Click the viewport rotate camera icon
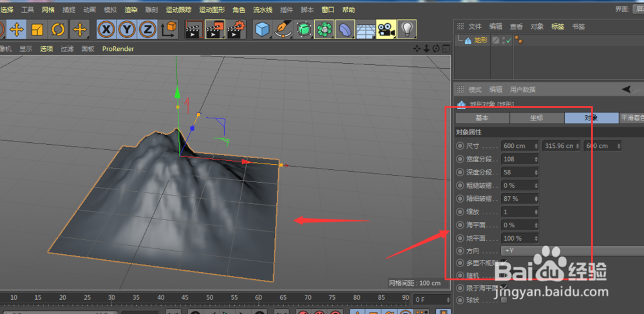644x314 pixels. pyautogui.click(x=436, y=49)
